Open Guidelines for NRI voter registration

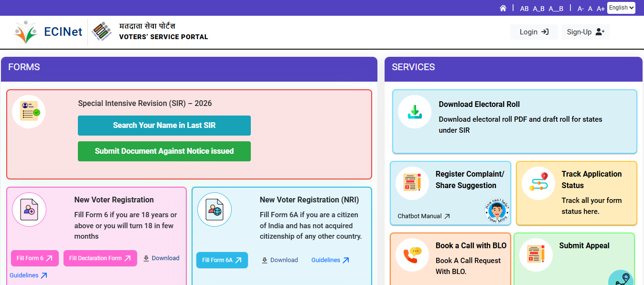click(x=330, y=260)
